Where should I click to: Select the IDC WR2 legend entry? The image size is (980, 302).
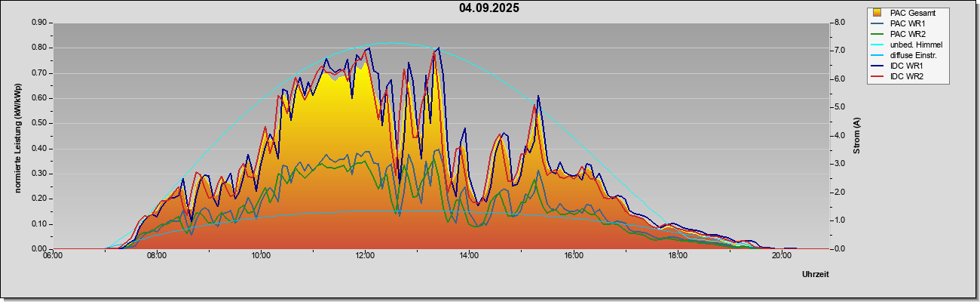[x=908, y=76]
